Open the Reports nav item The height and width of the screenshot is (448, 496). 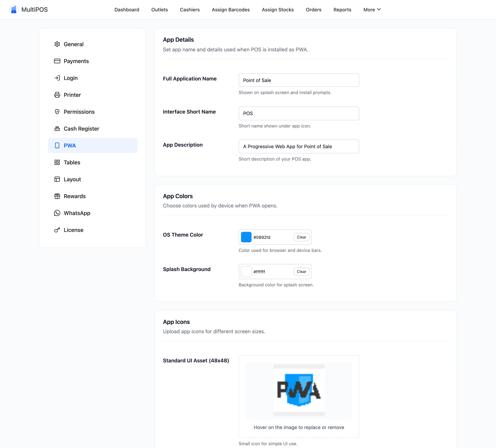[342, 10]
